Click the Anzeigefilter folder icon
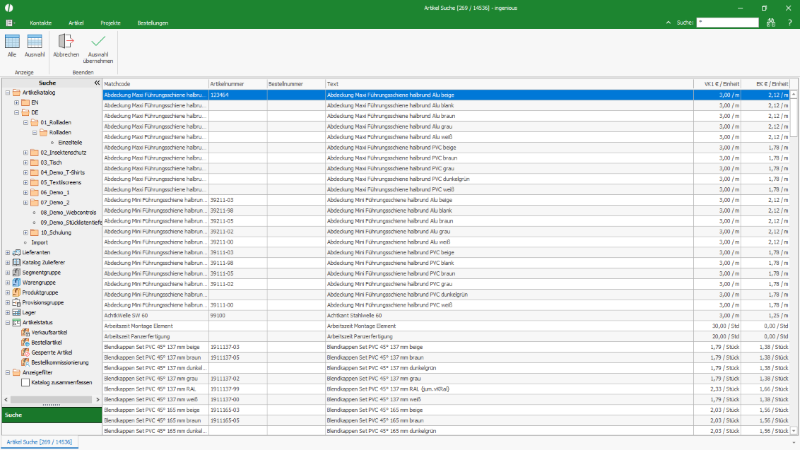The height and width of the screenshot is (450, 800). [x=16, y=372]
